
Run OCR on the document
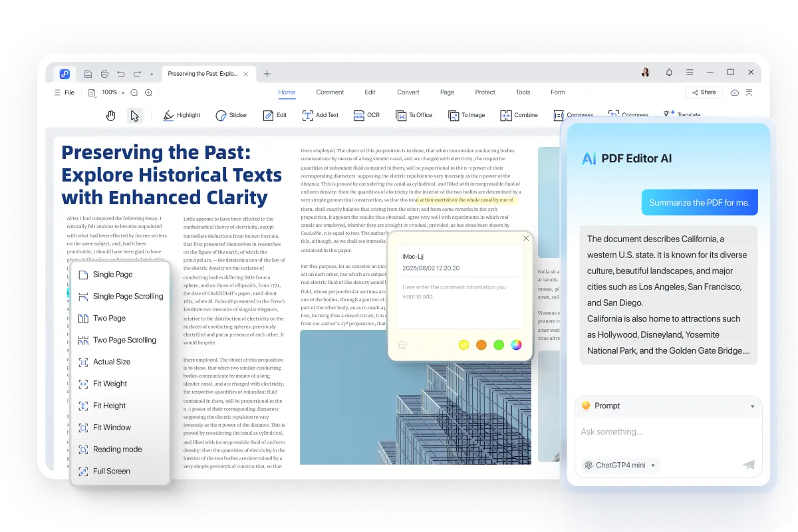(x=366, y=115)
